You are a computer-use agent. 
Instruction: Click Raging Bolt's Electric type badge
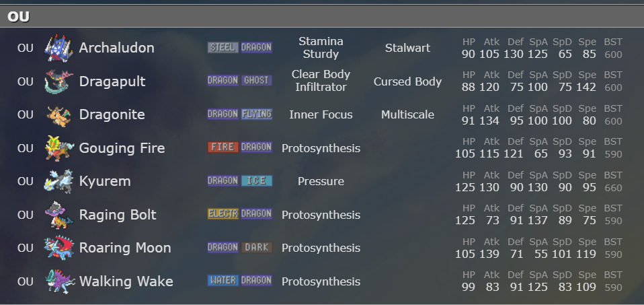223,214
